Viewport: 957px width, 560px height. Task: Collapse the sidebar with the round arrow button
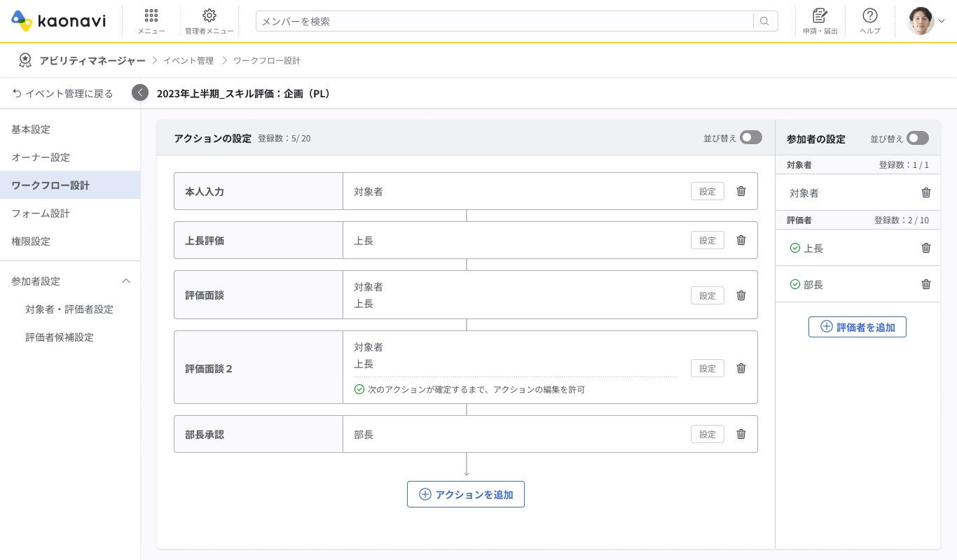pyautogui.click(x=140, y=92)
